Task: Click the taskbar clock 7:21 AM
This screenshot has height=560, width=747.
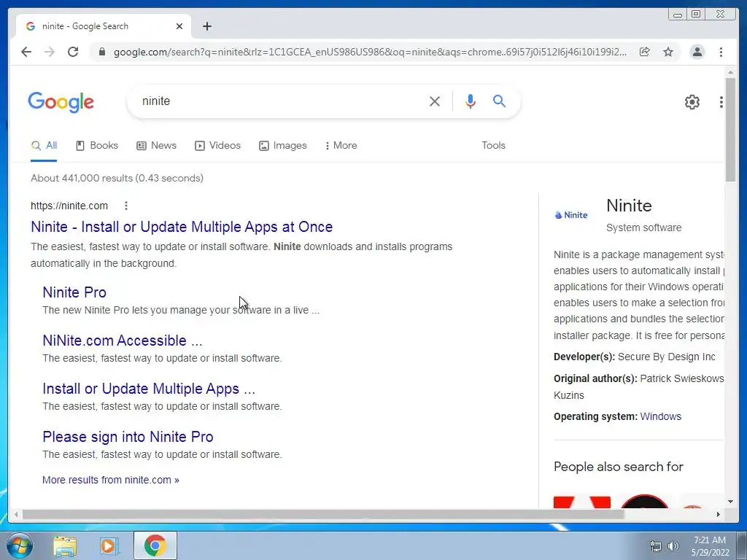Action: pos(709,540)
